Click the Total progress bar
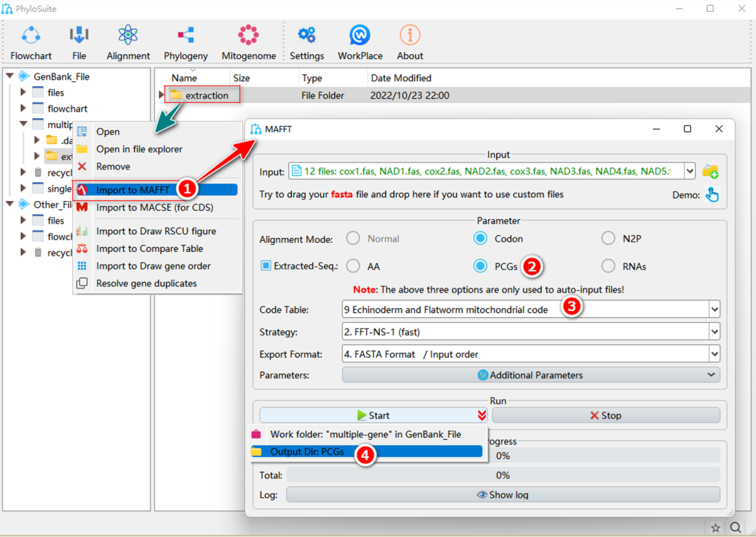Screen dimensions: 756x537 (503, 475)
